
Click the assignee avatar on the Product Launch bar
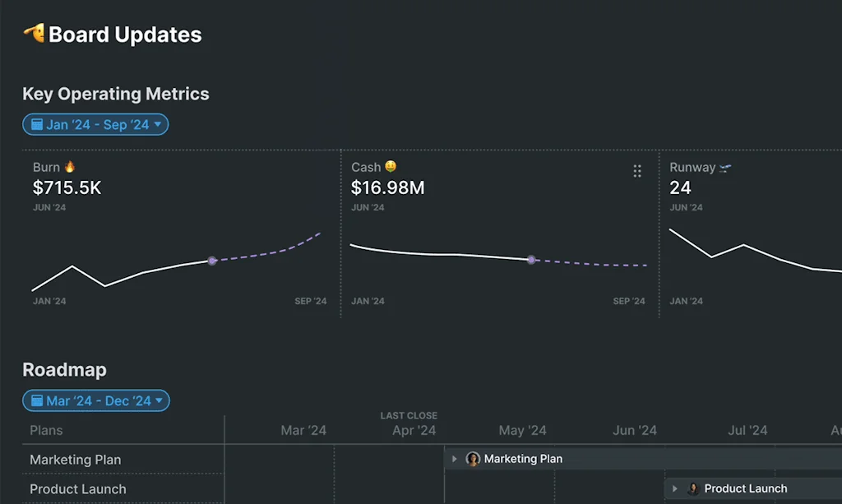[x=693, y=488]
